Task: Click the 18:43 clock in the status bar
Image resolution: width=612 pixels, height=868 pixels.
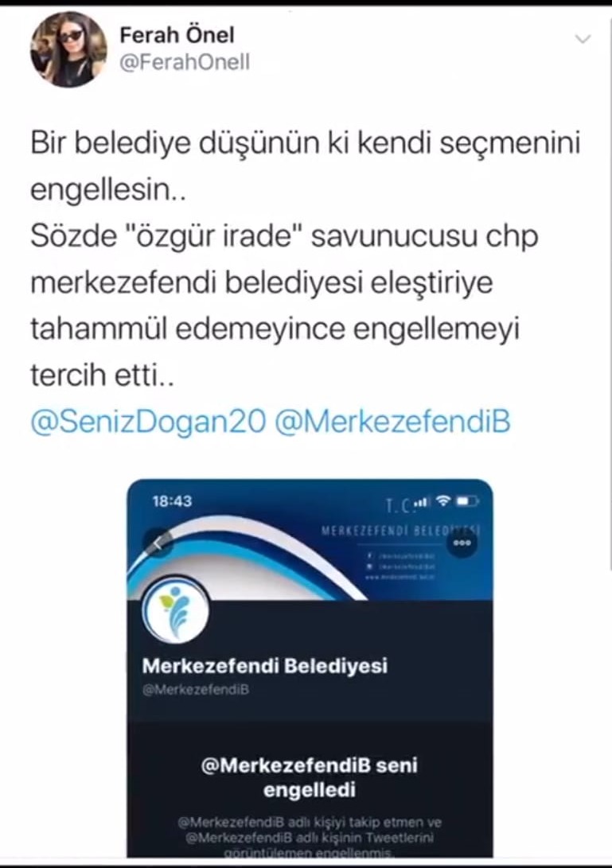Action: [x=172, y=501]
